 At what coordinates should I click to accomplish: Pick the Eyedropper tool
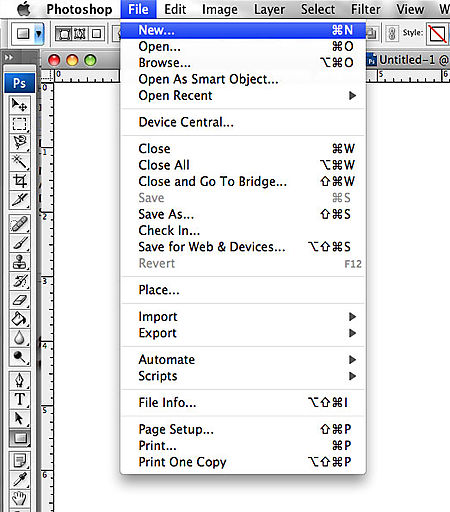(19, 479)
